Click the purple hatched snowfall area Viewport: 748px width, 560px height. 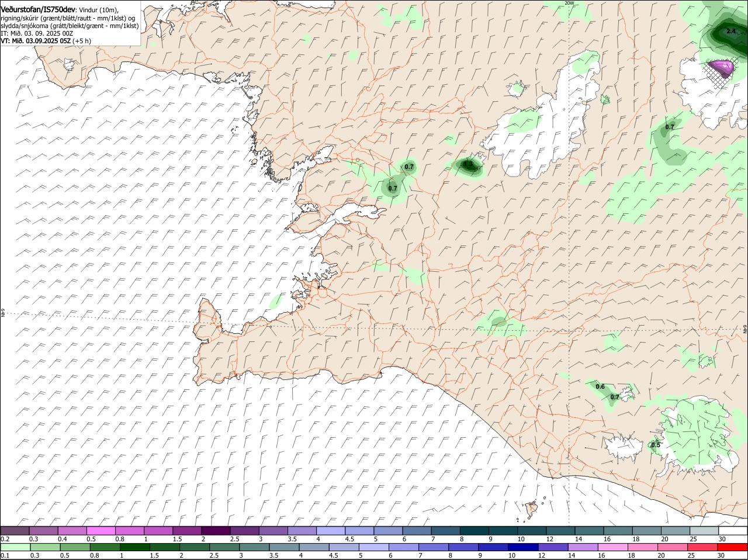tap(722, 71)
